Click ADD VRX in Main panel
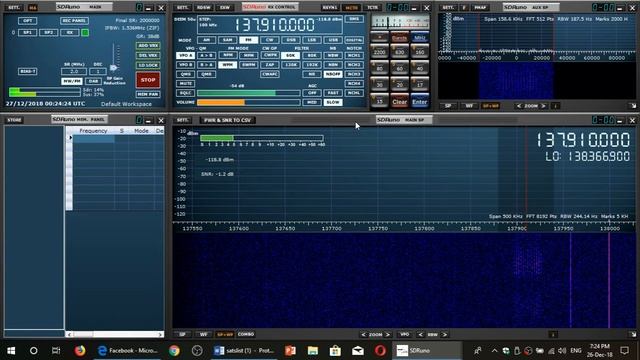This screenshot has width=640, height=360. point(148,46)
